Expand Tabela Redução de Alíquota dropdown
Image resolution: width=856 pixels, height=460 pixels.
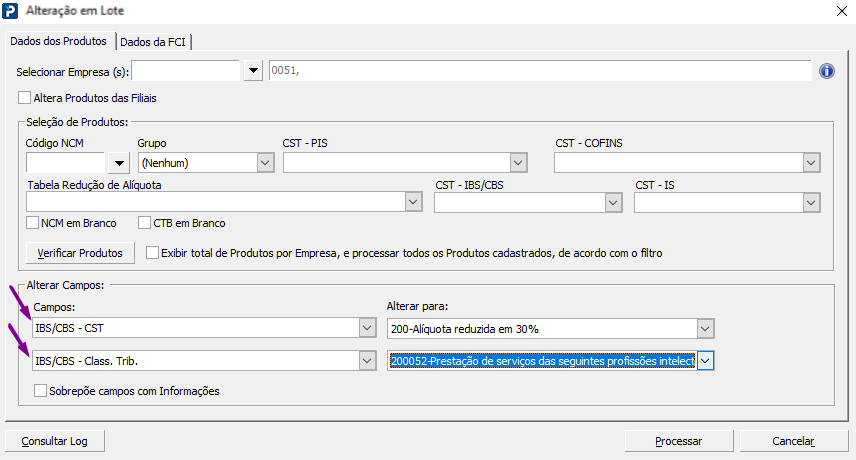click(x=413, y=202)
